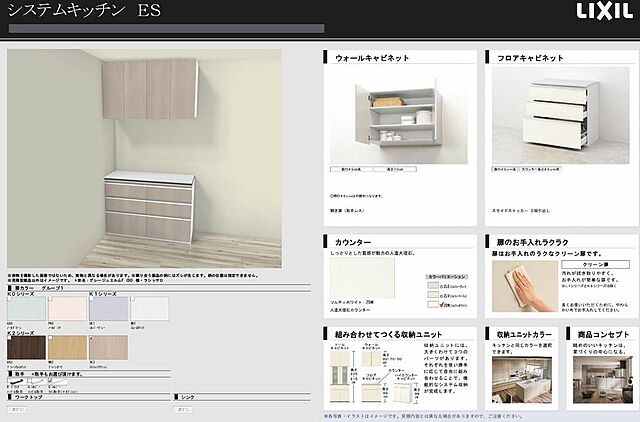Open the ウォールキャビネット product photo

coord(399,115)
